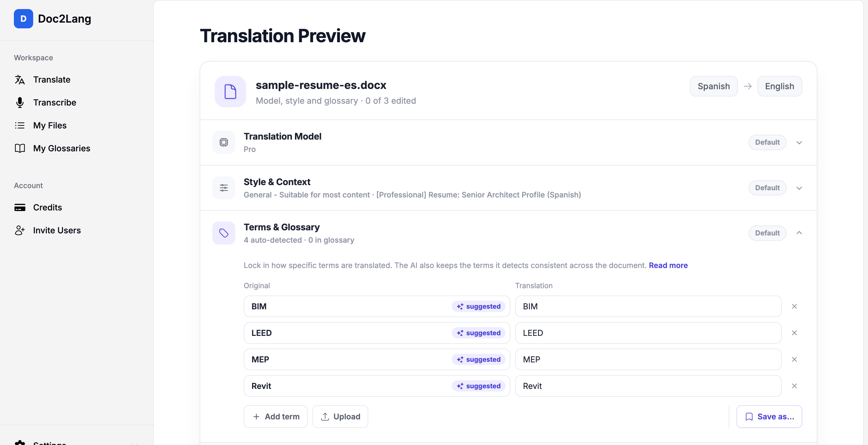Remove the BIM term row
The height and width of the screenshot is (445, 868).
pyautogui.click(x=794, y=306)
